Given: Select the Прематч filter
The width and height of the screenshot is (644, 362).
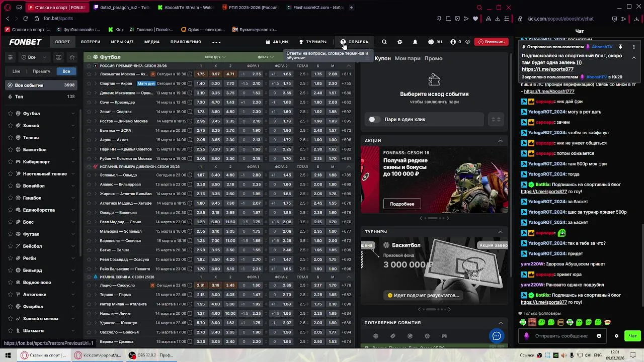Looking at the screenshot, I should 41,71.
